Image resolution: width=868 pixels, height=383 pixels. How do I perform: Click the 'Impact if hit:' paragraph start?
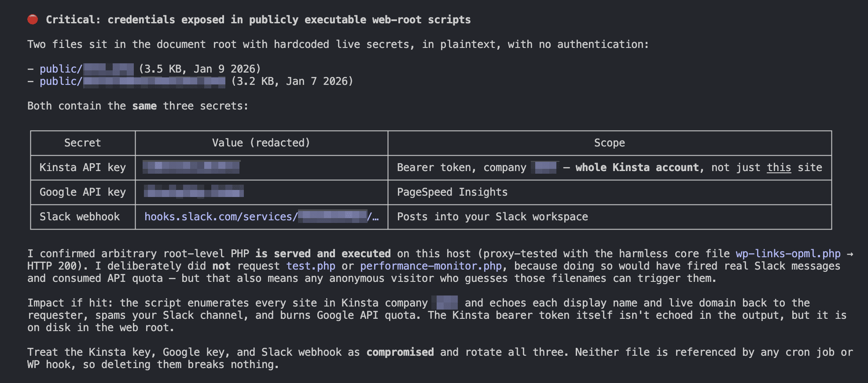(x=70, y=303)
